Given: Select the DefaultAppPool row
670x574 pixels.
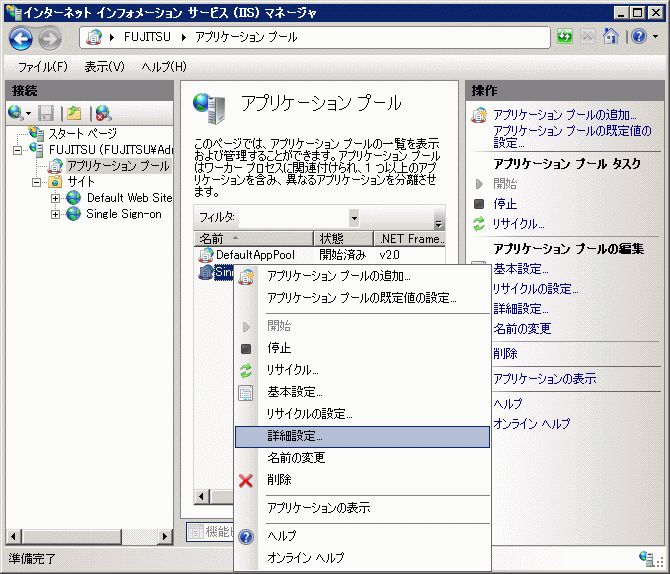Looking at the screenshot, I should pyautogui.click(x=319, y=255).
